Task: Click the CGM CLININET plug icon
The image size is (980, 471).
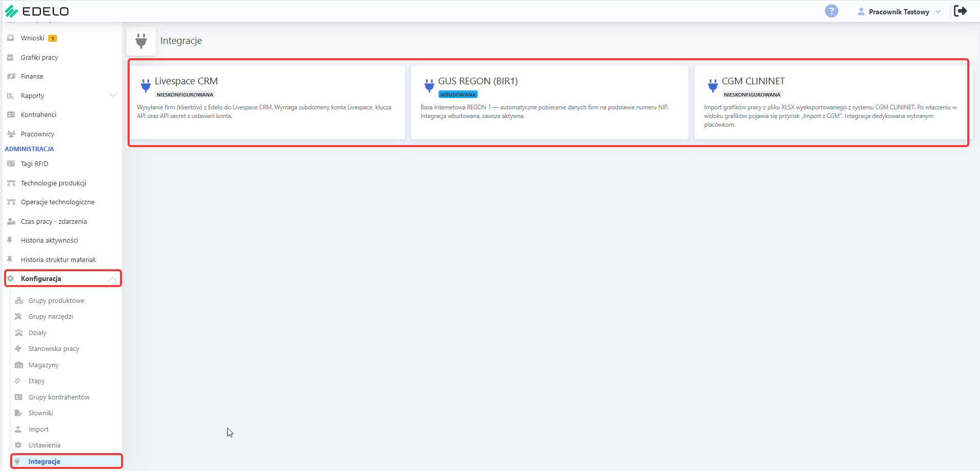Action: pyautogui.click(x=713, y=85)
